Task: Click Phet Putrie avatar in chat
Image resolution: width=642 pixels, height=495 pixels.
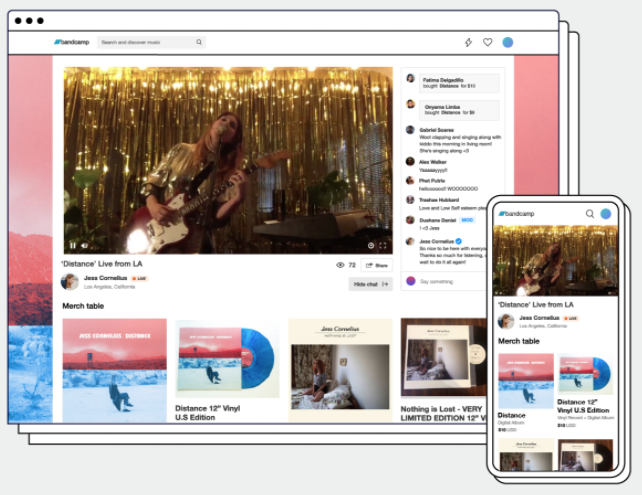Action: [x=410, y=180]
